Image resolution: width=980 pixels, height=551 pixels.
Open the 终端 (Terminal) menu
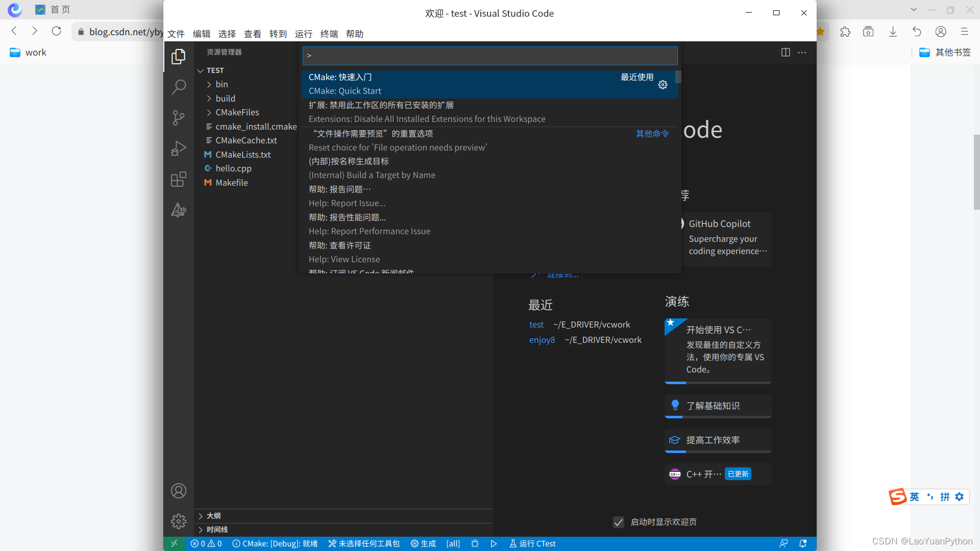(329, 34)
